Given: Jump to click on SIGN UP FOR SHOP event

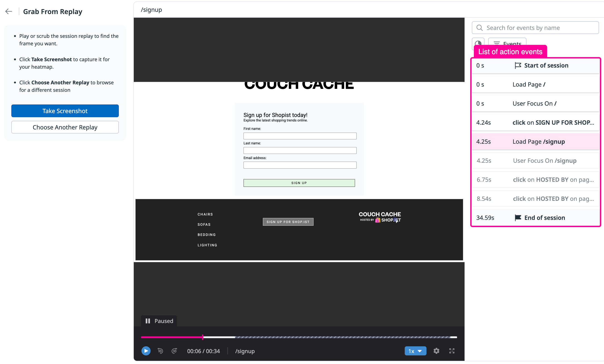Looking at the screenshot, I should tap(536, 123).
